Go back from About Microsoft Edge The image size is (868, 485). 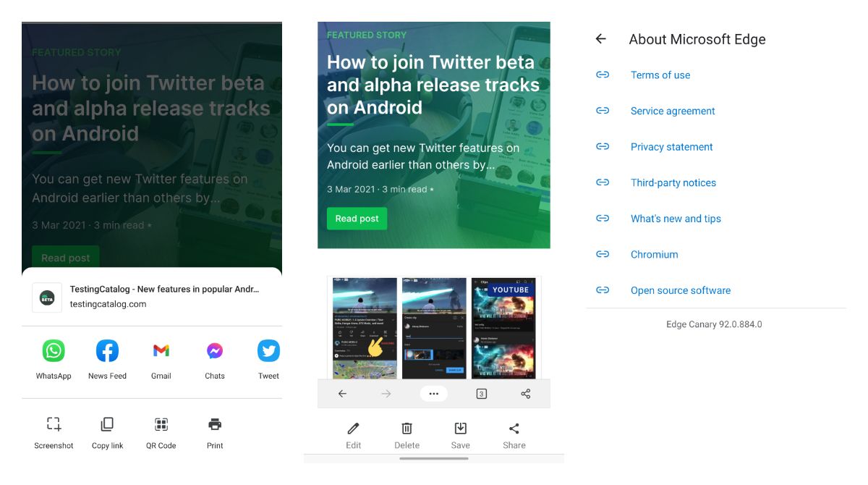tap(600, 39)
